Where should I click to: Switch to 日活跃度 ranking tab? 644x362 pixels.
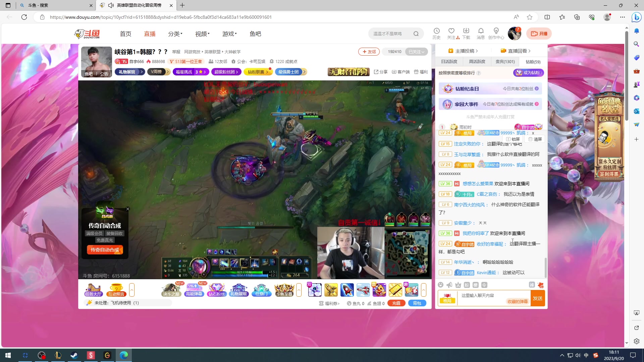[x=449, y=62]
